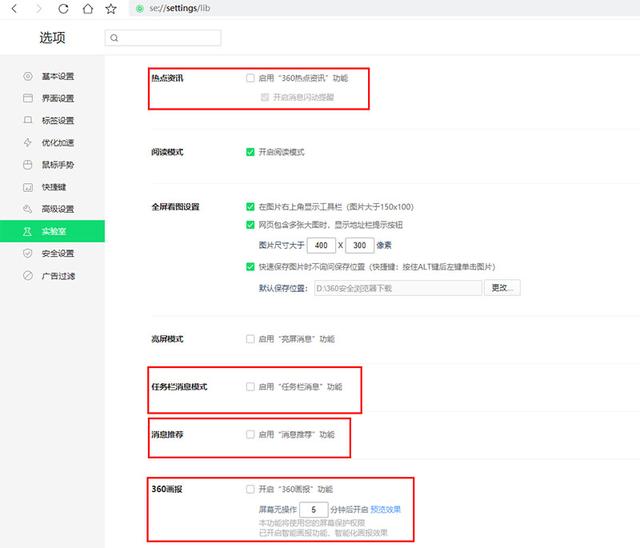This screenshot has width=640, height=548.
Task: Switch to the 标签设置 section
Action: pos(52,120)
